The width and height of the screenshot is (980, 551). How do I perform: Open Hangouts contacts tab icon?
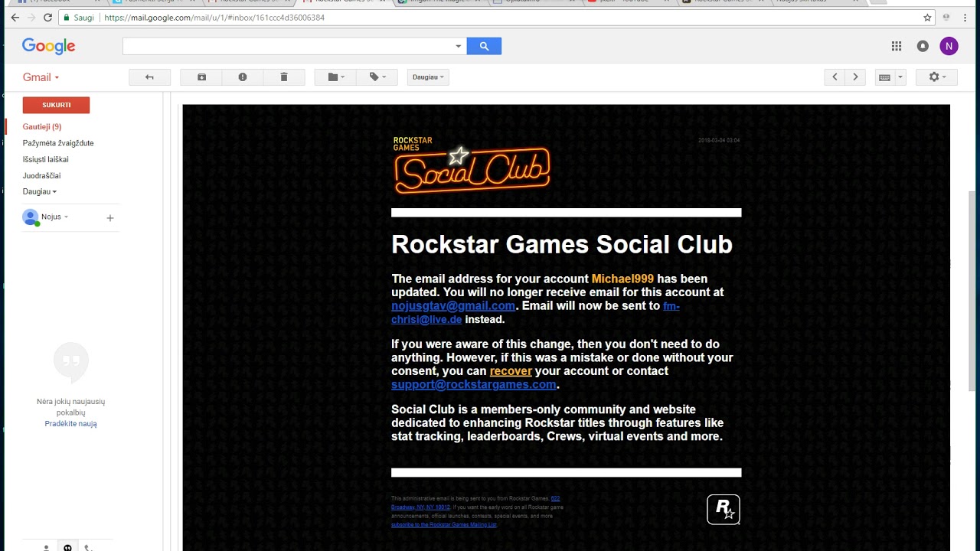point(46,547)
